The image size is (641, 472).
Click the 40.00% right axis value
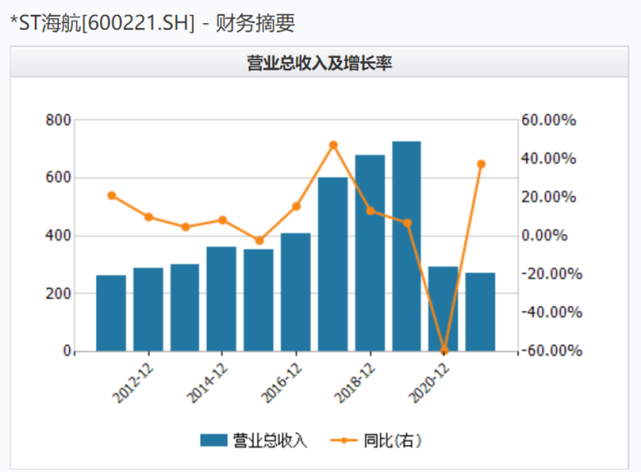pos(549,159)
